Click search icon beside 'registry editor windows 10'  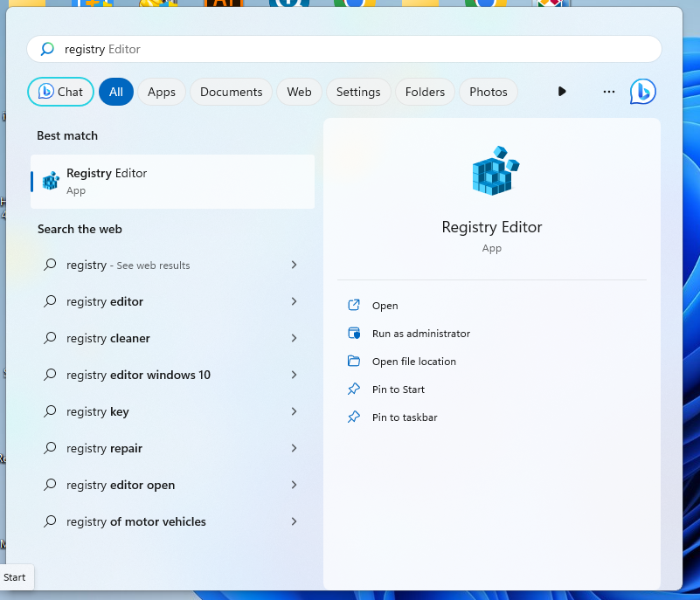(50, 375)
